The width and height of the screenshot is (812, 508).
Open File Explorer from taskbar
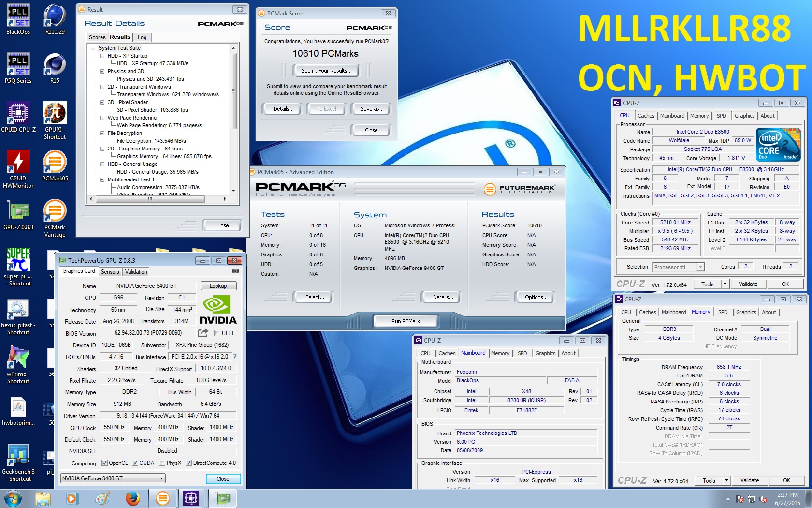(43, 498)
